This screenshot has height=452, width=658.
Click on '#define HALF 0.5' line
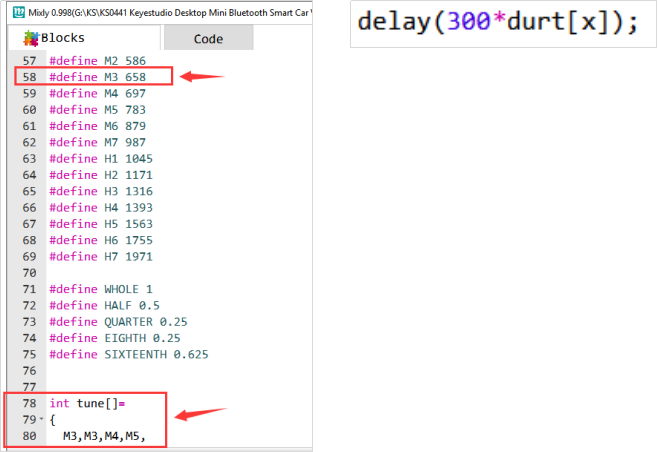tap(104, 305)
